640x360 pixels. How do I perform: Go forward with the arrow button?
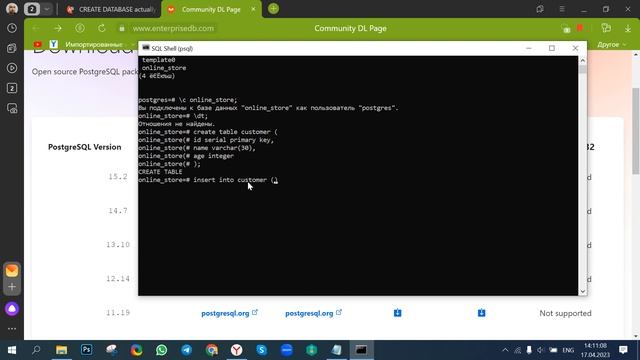[x=58, y=28]
